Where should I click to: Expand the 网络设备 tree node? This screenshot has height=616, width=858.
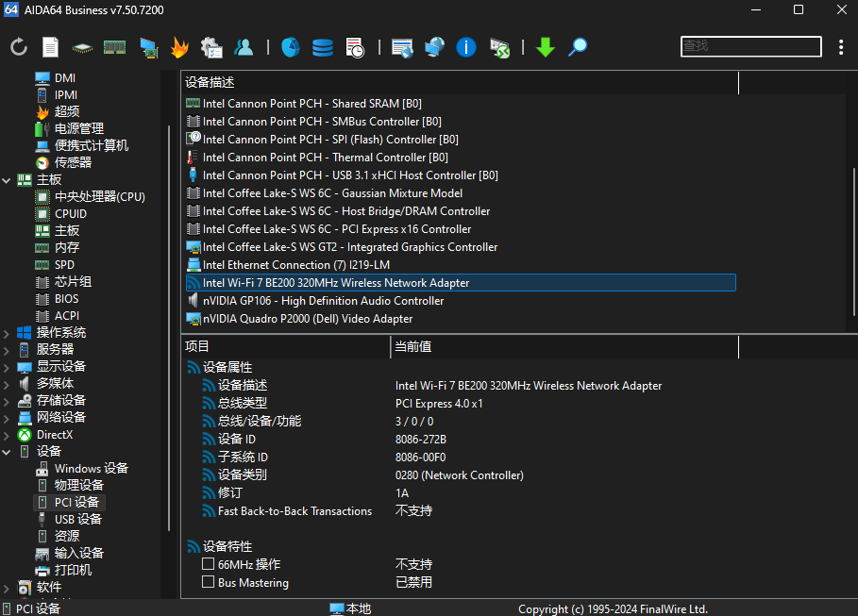click(7, 418)
